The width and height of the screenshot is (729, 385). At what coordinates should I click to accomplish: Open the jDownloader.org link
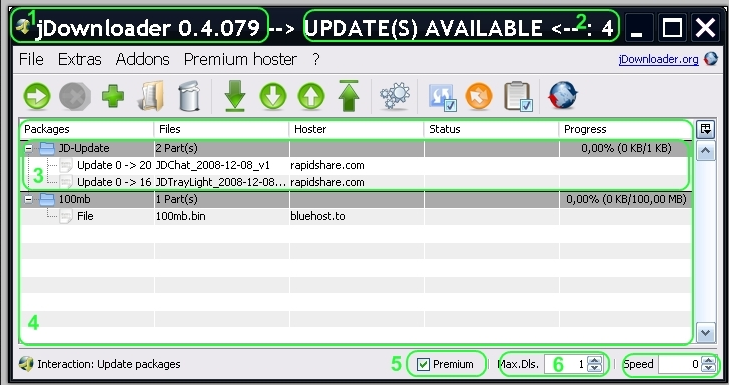click(658, 60)
